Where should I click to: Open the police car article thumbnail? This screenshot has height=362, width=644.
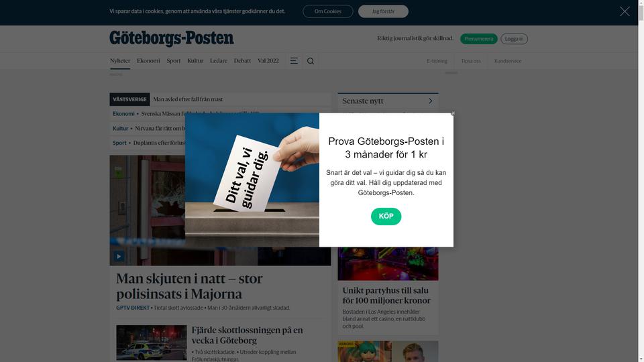(152, 343)
